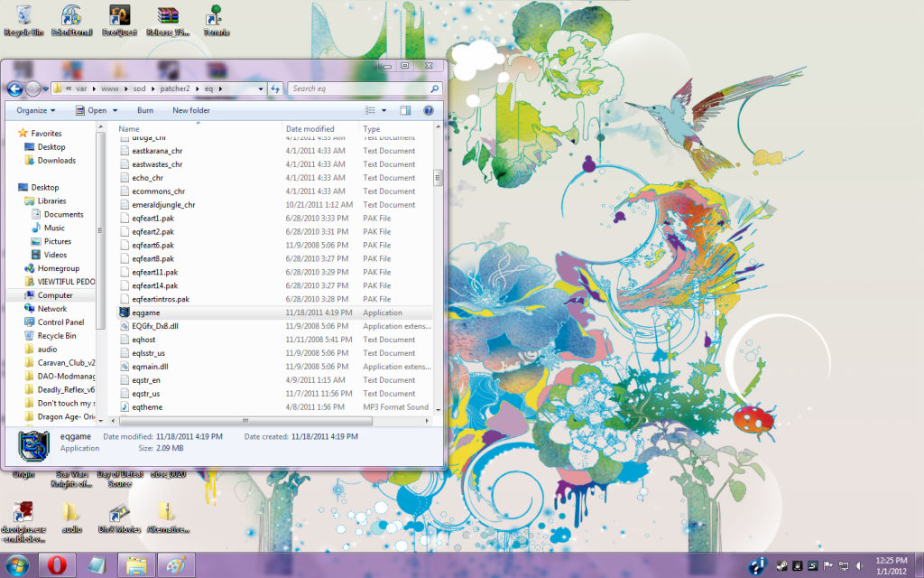The height and width of the screenshot is (578, 924).
Task: Launch the EverQuest desktop shortcut
Action: coord(120,20)
